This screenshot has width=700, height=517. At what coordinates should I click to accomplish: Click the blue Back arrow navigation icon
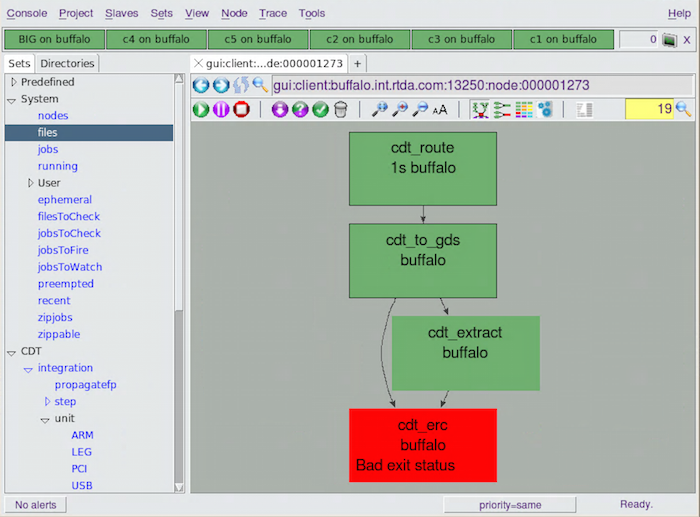click(200, 86)
